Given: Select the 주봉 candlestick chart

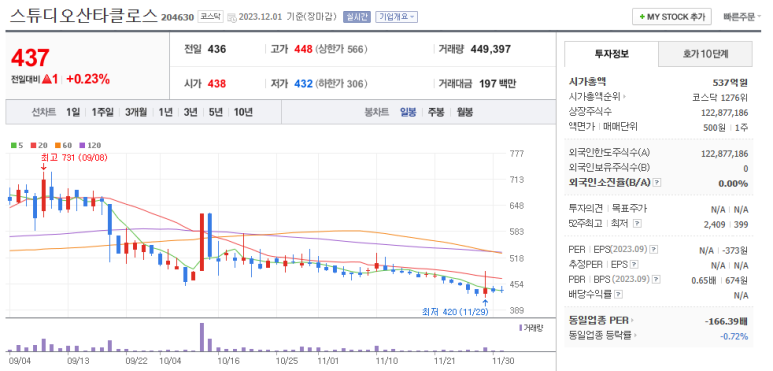Looking at the screenshot, I should click(x=436, y=112).
